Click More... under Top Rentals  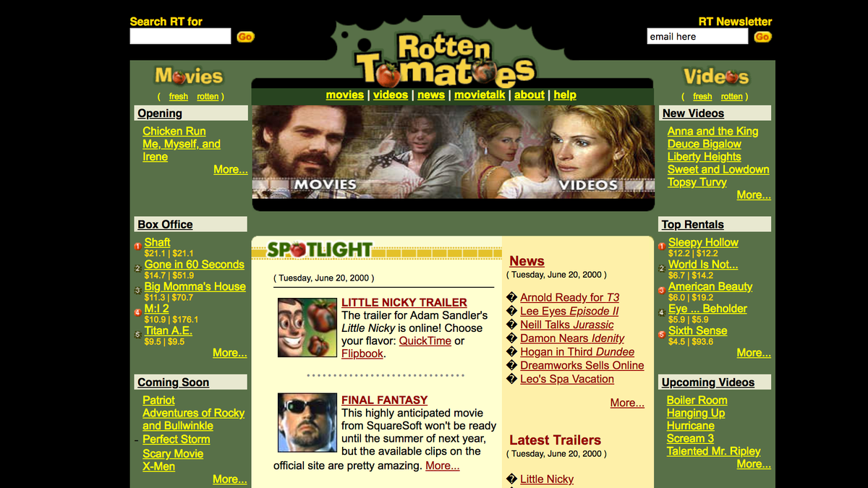click(754, 353)
